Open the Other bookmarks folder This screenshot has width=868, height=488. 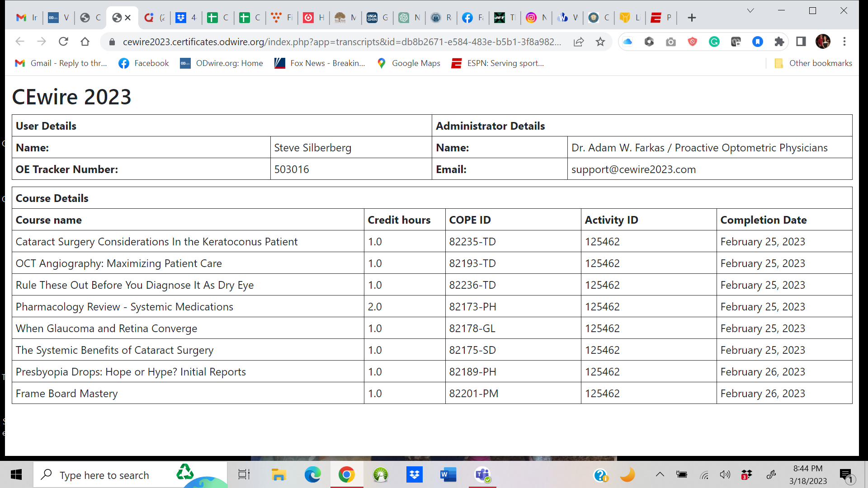pyautogui.click(x=813, y=63)
